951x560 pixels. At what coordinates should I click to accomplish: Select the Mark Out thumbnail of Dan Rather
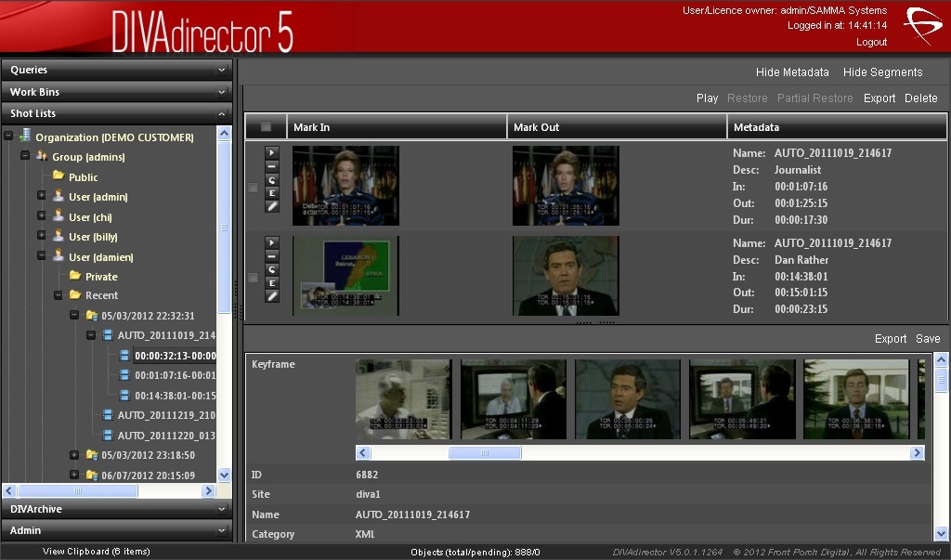(x=566, y=276)
